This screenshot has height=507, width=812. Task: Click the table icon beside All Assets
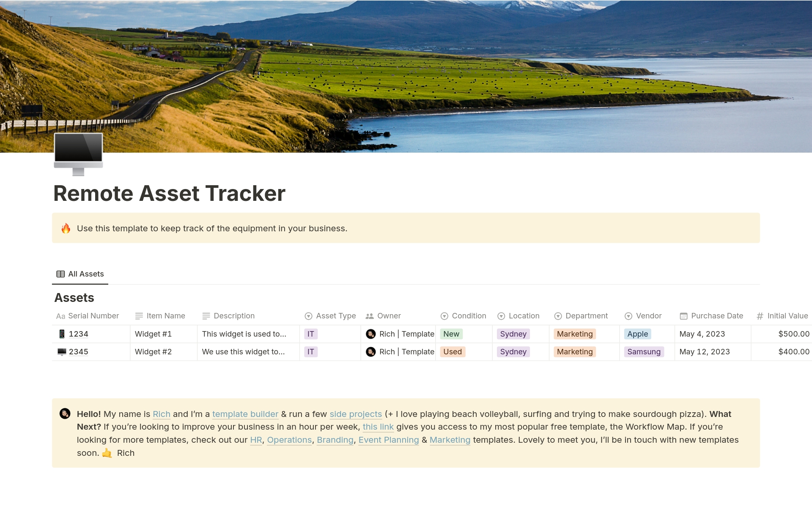[x=60, y=274]
